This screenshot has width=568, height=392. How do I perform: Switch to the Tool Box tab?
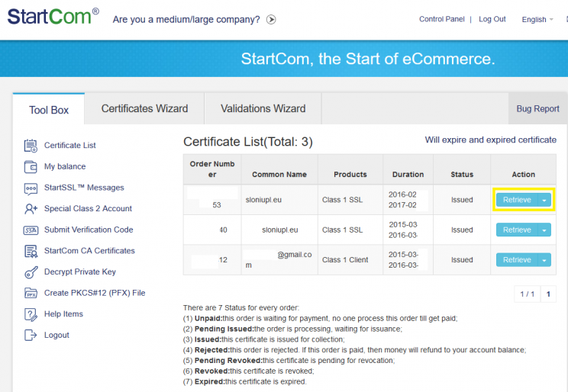pyautogui.click(x=49, y=110)
